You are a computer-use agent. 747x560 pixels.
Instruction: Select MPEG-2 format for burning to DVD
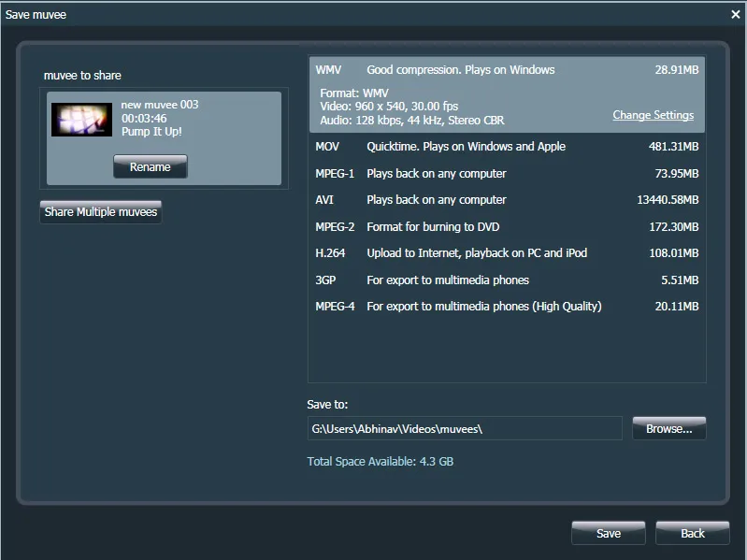pos(507,226)
